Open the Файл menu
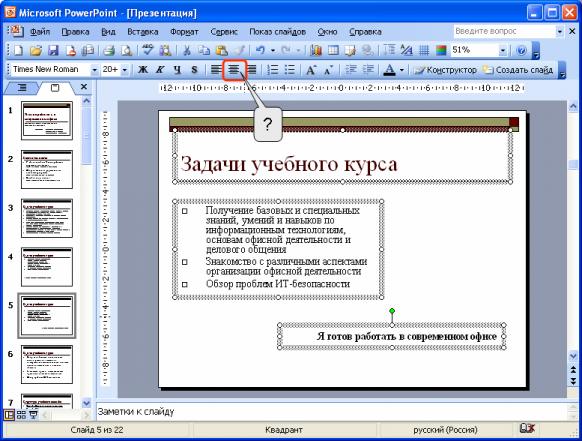Screen dimensions: 582x441 [x=40, y=32]
